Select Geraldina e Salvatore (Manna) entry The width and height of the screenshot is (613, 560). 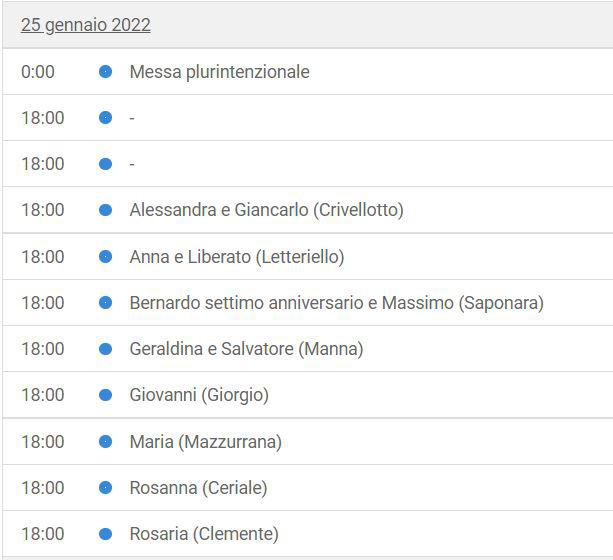tap(246, 349)
